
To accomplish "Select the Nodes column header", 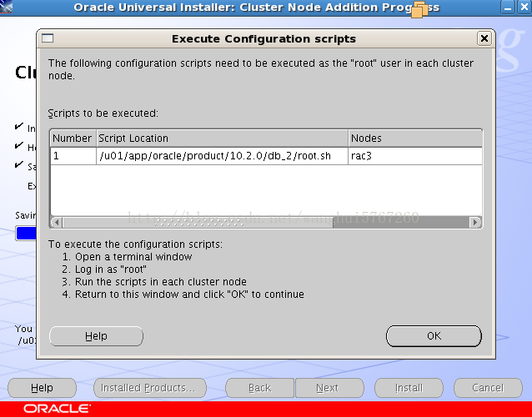I will (415, 138).
